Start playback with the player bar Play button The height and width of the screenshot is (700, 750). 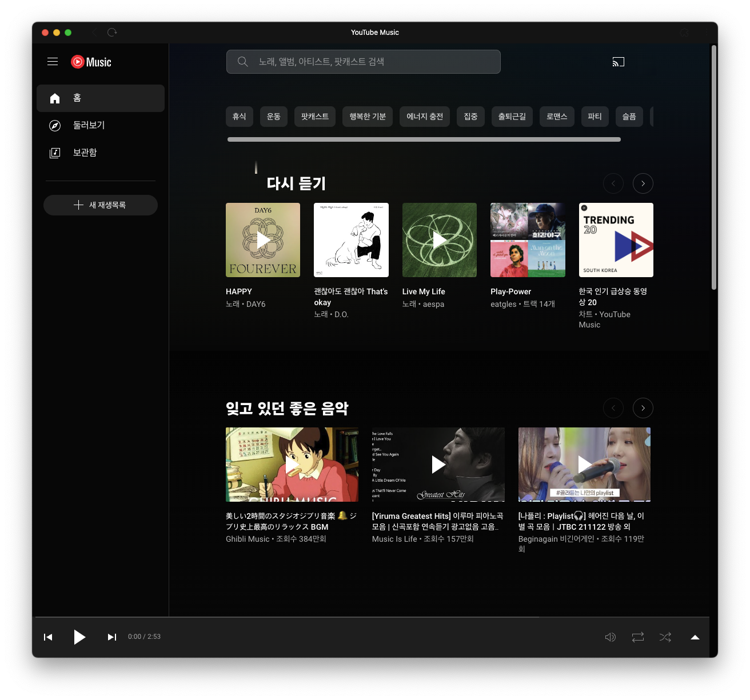point(79,637)
